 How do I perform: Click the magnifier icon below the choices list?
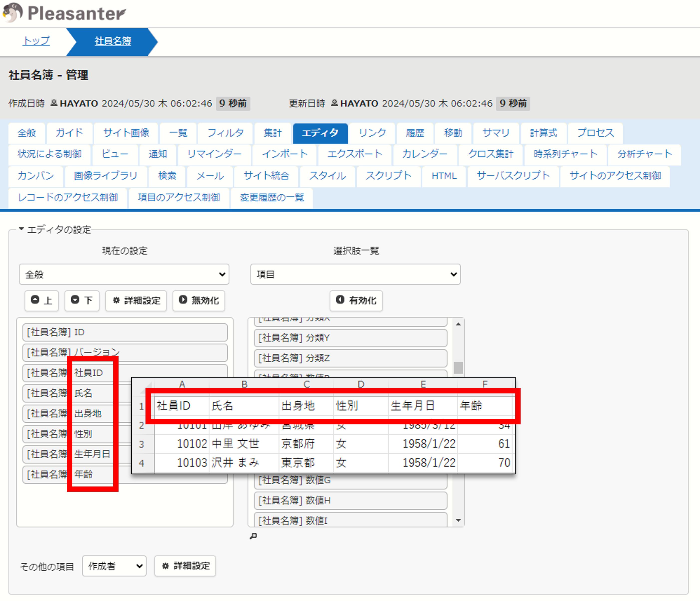[x=253, y=536]
